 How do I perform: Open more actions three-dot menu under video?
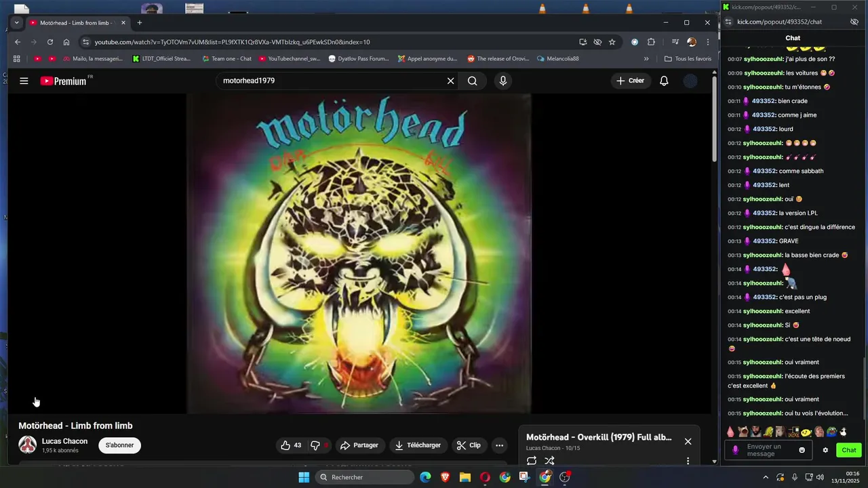click(x=499, y=445)
